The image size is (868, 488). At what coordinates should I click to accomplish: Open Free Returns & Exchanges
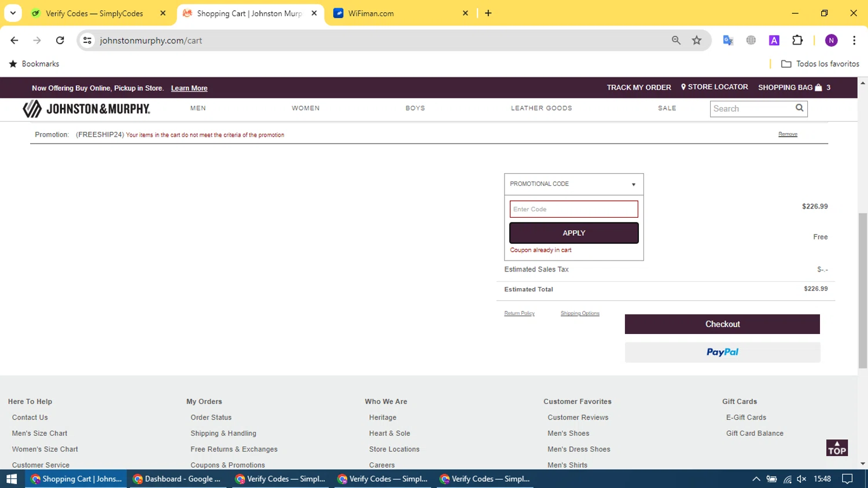(x=234, y=449)
